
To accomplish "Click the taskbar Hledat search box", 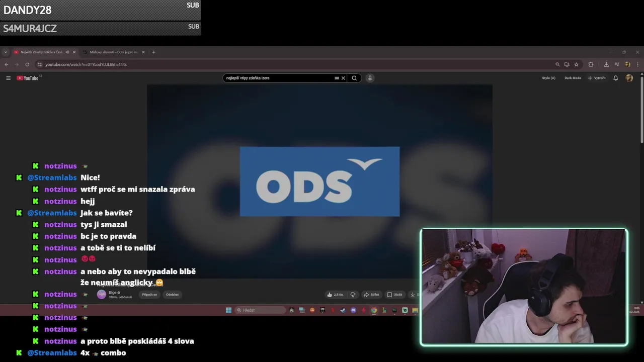I will [261, 310].
